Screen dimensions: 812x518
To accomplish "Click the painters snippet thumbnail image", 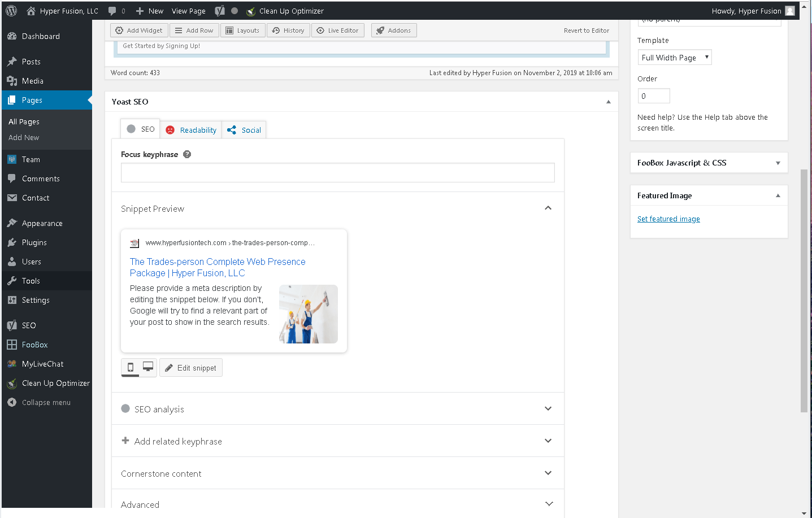I will pyautogui.click(x=309, y=314).
